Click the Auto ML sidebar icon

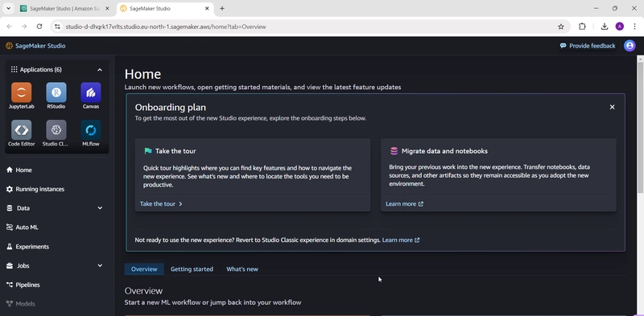pos(10,228)
